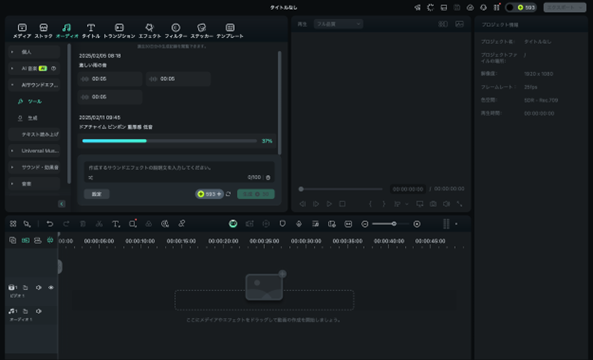
Task: Open the ステッカー (Stickers) tab
Action: click(202, 31)
